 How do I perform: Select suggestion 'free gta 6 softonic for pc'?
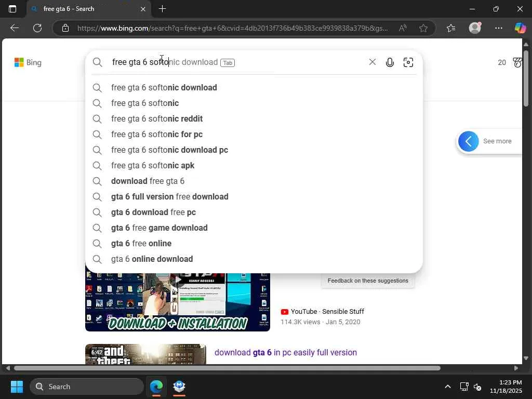[x=254, y=135]
